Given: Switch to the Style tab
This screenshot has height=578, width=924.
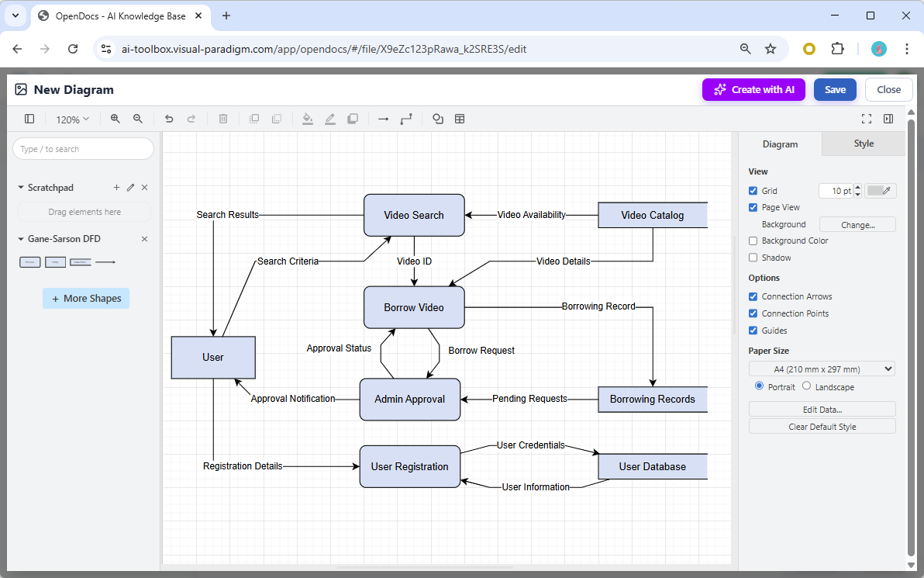Looking at the screenshot, I should [x=863, y=144].
